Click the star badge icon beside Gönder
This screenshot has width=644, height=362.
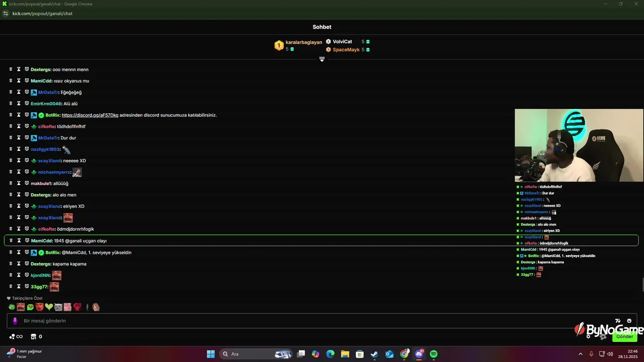tap(604, 336)
